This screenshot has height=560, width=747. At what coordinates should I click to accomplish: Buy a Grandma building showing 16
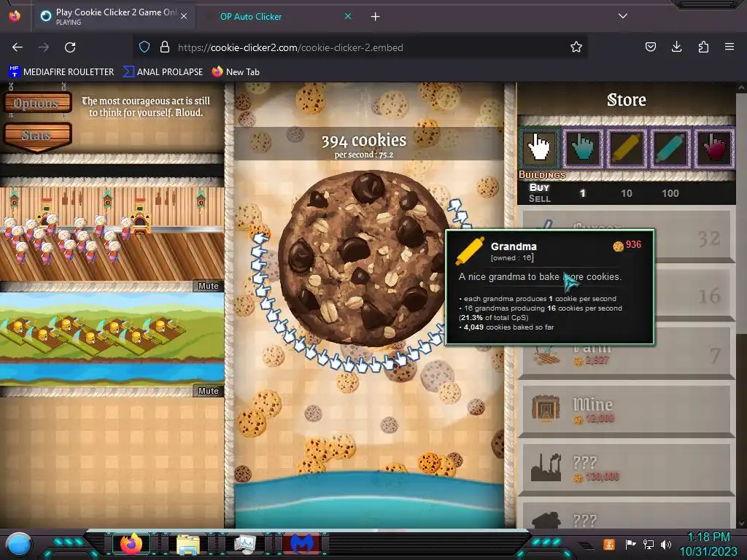point(694,294)
